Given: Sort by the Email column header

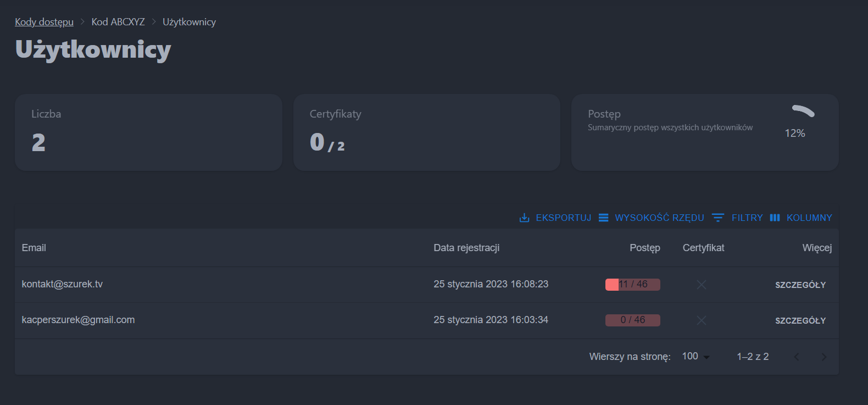Looking at the screenshot, I should coord(34,248).
